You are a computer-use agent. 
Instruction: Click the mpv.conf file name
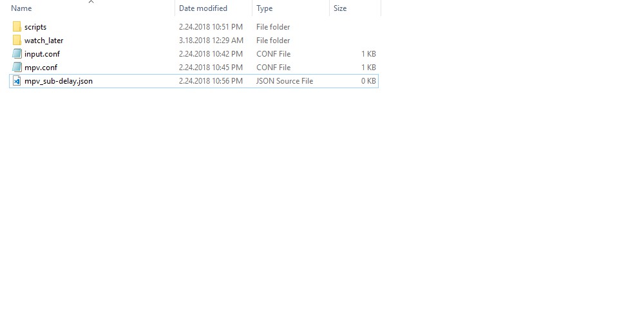41,68
